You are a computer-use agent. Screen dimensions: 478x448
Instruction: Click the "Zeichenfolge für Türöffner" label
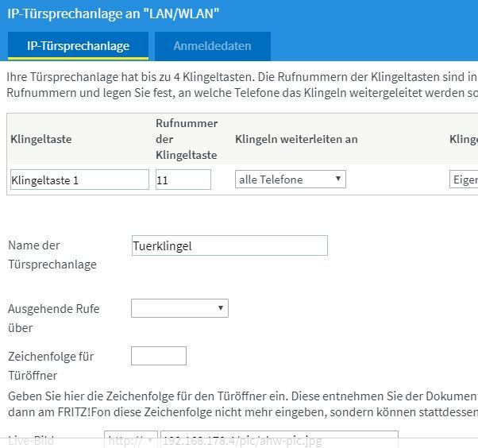[51, 365]
